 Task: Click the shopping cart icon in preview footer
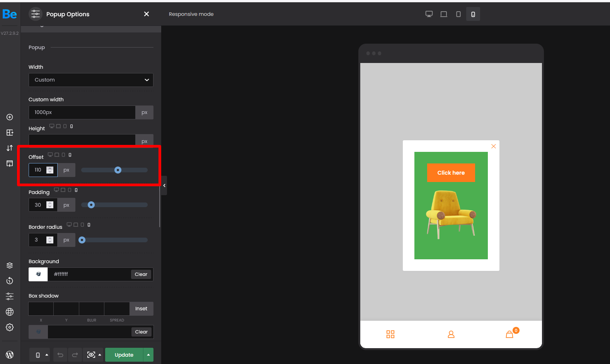510,334
